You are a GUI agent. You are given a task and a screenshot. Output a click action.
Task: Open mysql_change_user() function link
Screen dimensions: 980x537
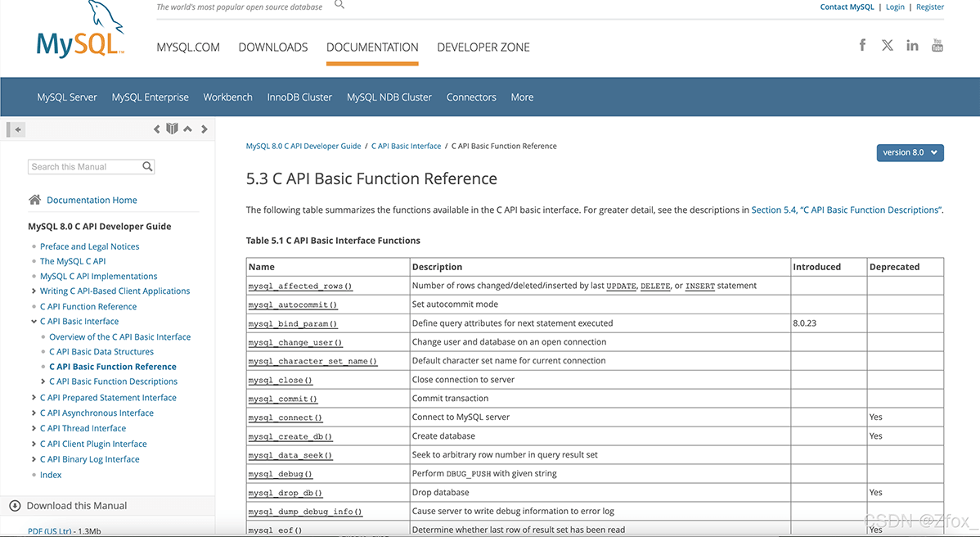tap(295, 342)
